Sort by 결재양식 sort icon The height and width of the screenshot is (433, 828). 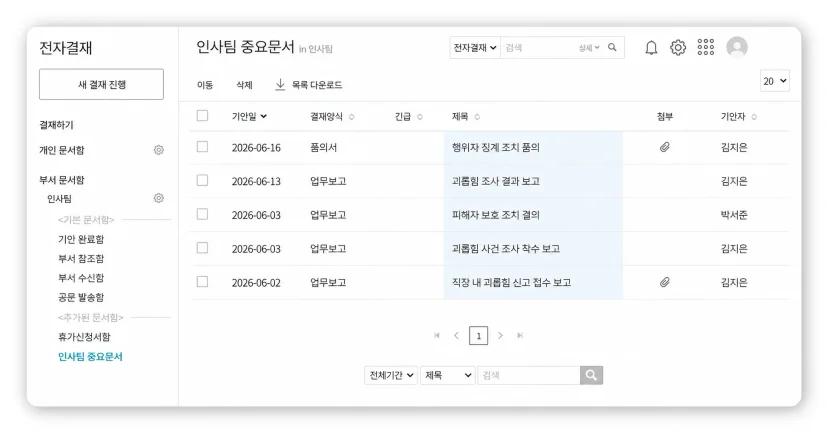coord(352,117)
